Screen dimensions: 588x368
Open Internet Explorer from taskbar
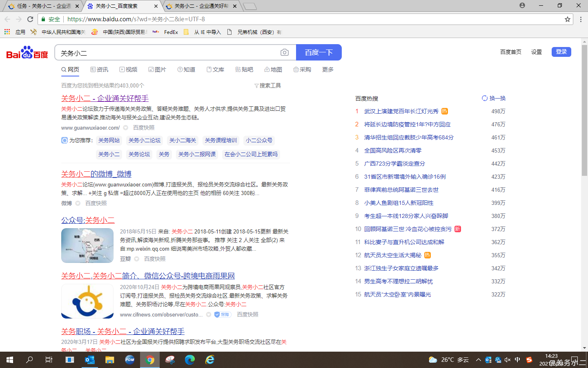210,360
